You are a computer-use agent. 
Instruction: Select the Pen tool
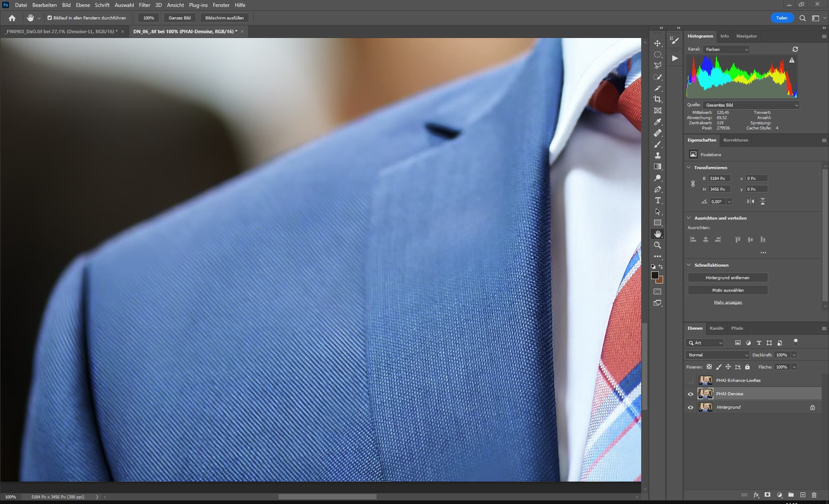pyautogui.click(x=657, y=189)
